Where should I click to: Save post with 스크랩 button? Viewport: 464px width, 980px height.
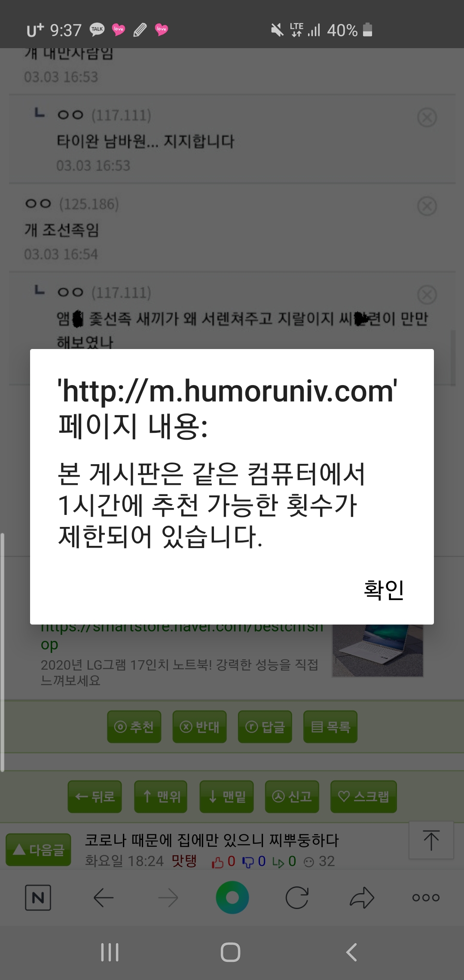coord(363,796)
